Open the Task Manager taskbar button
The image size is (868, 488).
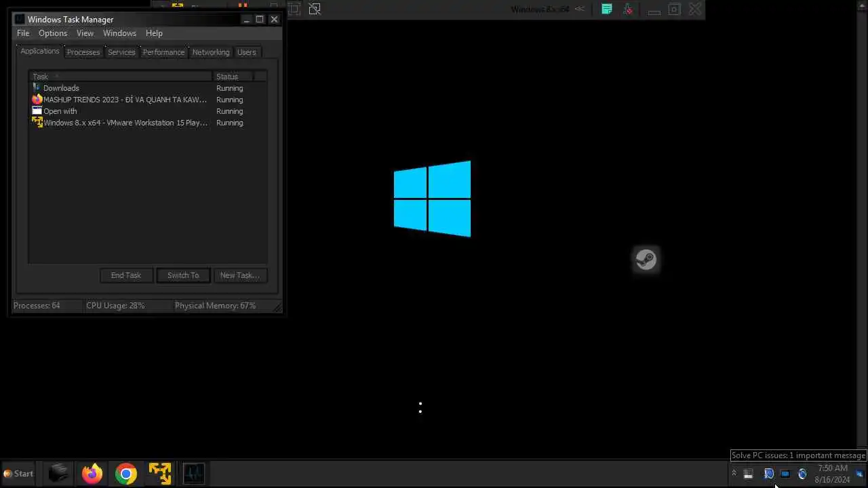coord(193,473)
